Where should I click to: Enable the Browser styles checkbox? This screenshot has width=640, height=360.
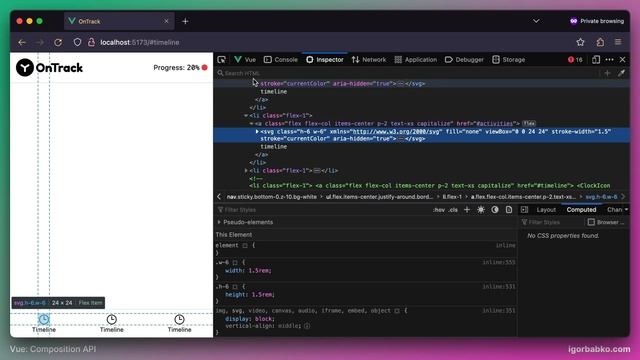coord(591,222)
